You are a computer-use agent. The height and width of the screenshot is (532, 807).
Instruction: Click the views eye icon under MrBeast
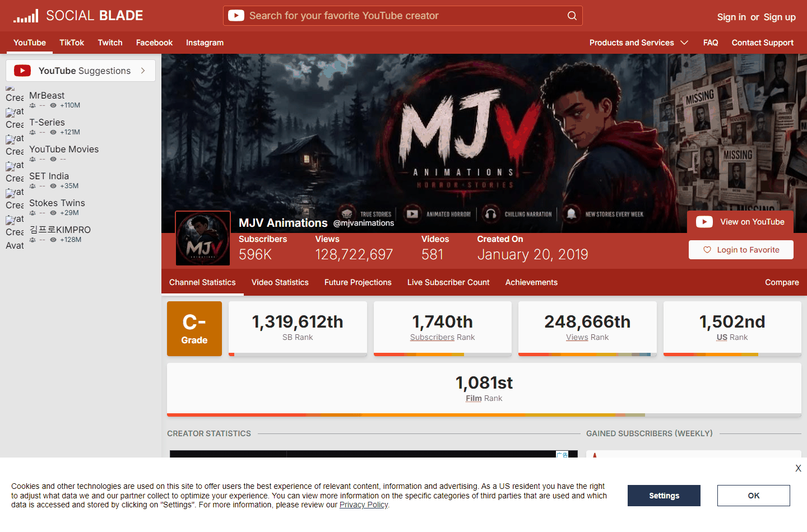point(53,105)
